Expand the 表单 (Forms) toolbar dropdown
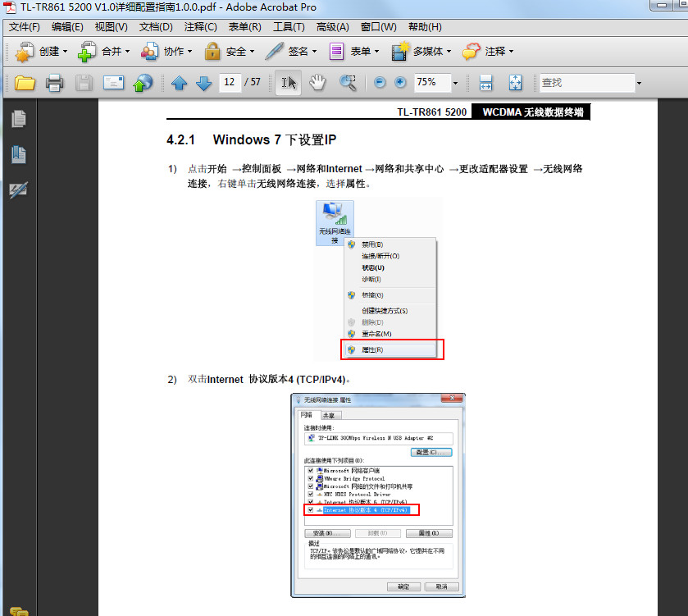Screen dimensions: 688x616 [377, 52]
